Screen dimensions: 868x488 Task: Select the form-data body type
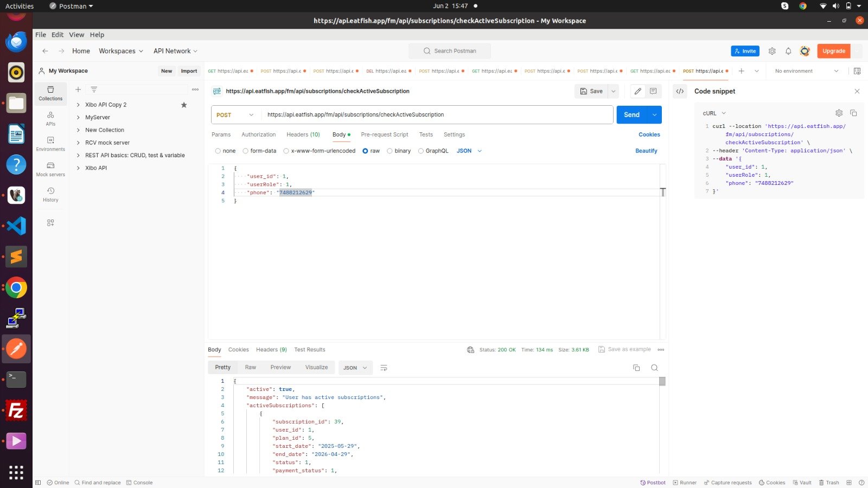point(246,151)
